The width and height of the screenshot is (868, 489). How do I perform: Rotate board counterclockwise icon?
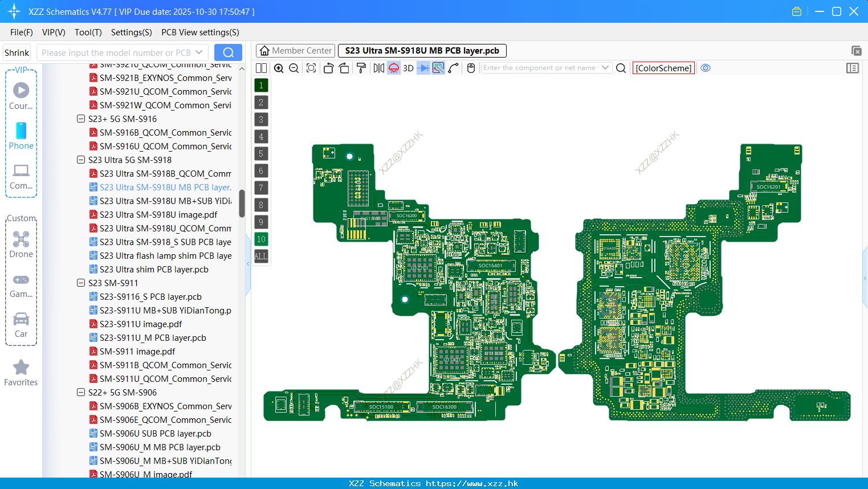(328, 68)
